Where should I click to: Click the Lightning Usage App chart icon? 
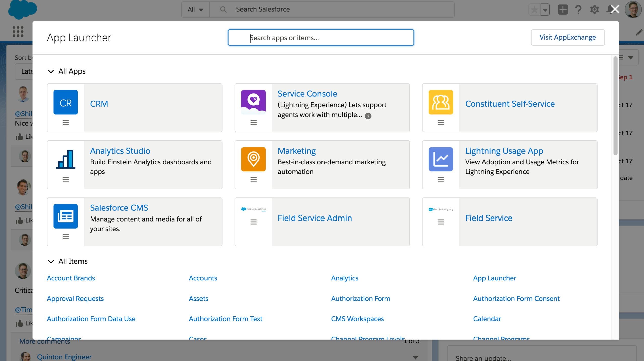tap(441, 159)
